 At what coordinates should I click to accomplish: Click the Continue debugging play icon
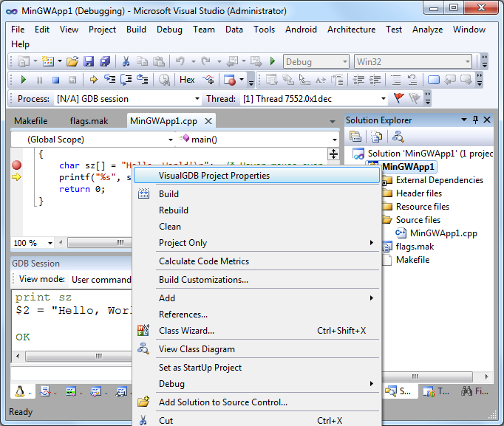(x=23, y=80)
